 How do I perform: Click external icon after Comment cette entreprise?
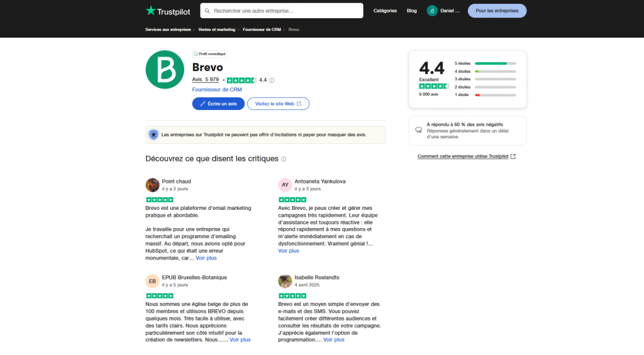513,156
